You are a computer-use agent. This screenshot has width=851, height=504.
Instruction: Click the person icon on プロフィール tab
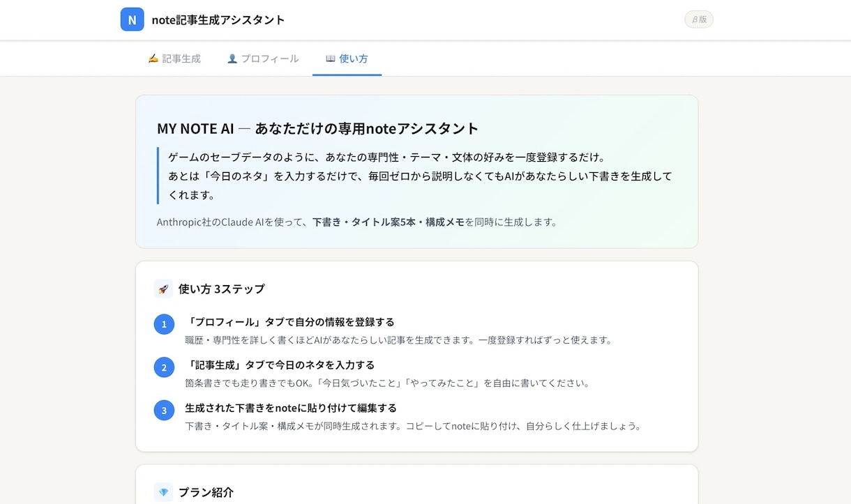tap(232, 59)
